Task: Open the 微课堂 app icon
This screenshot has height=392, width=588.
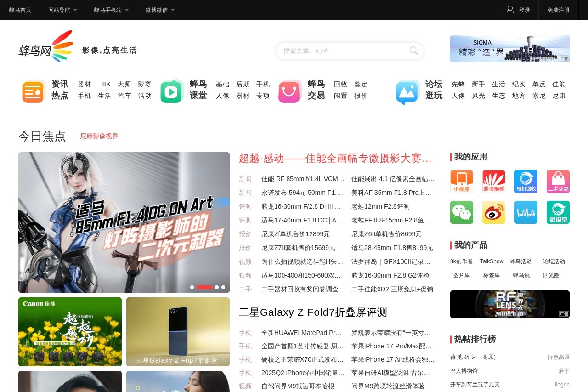Action: [x=558, y=212]
